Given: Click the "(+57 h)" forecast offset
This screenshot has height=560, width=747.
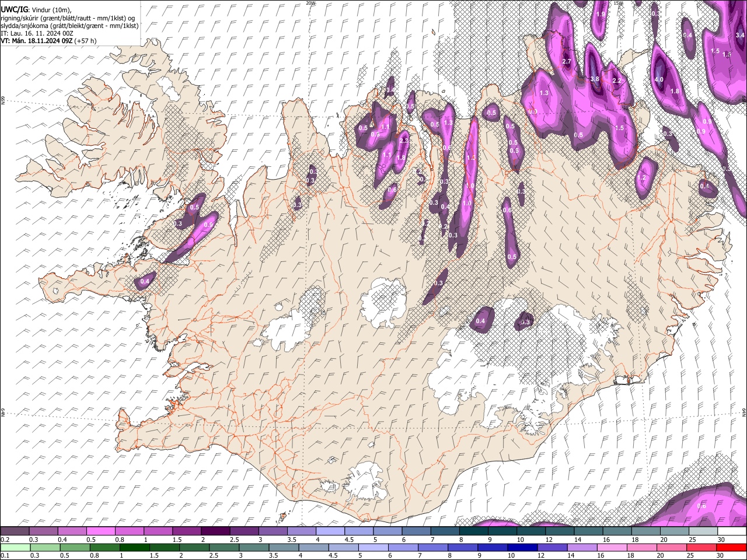Looking at the screenshot, I should (x=86, y=41).
